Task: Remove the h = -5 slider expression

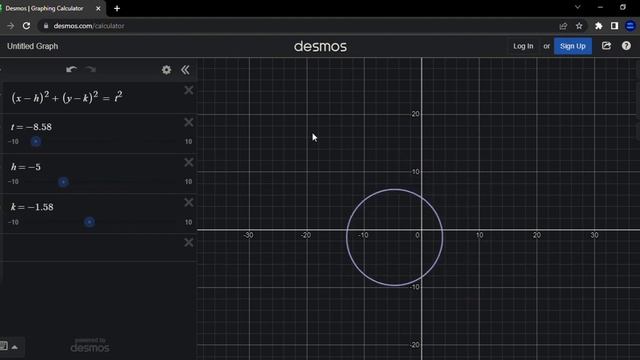Action: click(189, 162)
